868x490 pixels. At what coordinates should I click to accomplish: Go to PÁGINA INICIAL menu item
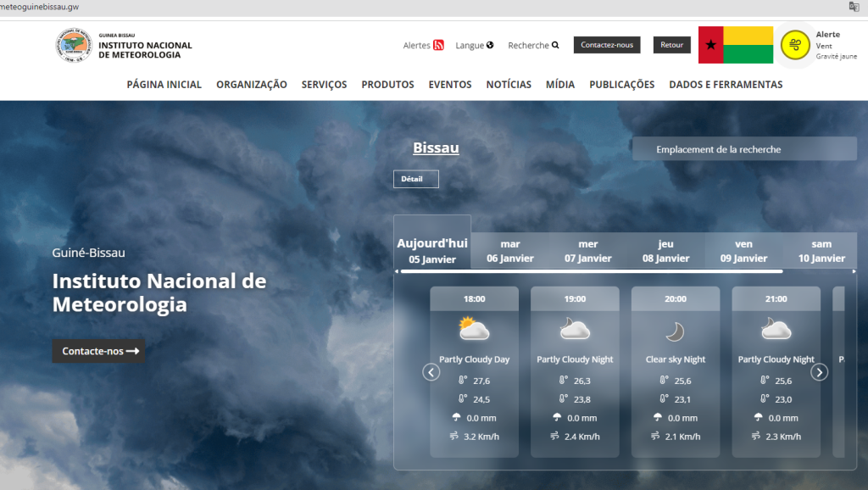164,85
